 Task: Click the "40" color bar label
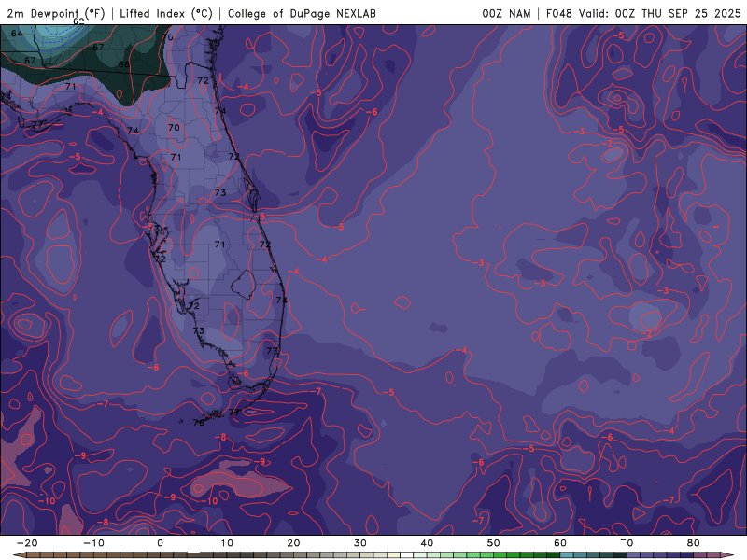pyautogui.click(x=427, y=543)
